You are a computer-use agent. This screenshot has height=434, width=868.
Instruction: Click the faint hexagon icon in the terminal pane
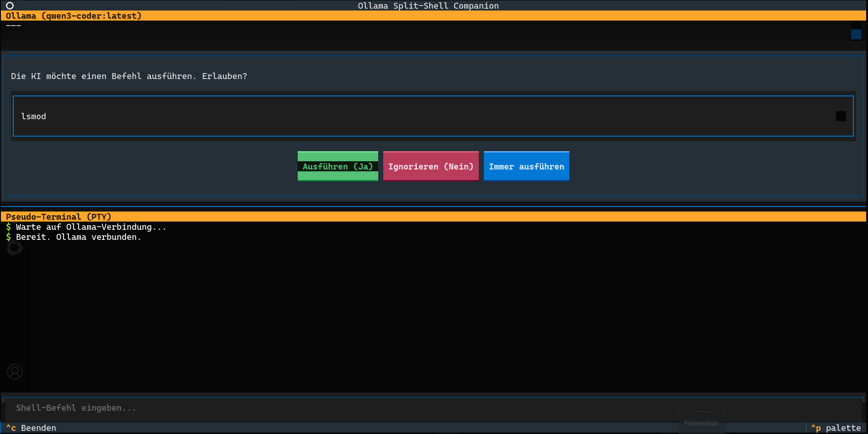(x=14, y=248)
